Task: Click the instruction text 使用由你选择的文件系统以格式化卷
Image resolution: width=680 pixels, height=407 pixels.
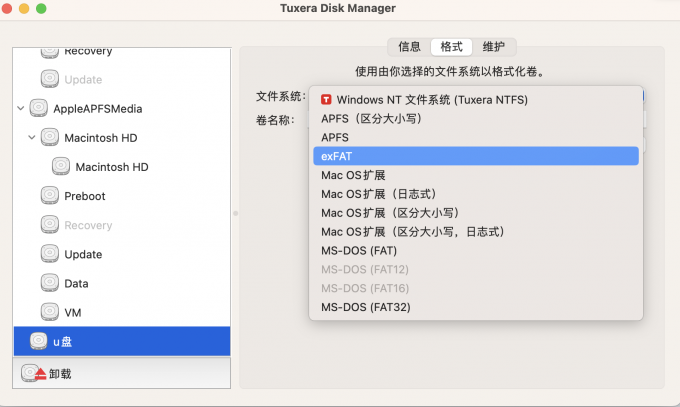Action: 449,72
